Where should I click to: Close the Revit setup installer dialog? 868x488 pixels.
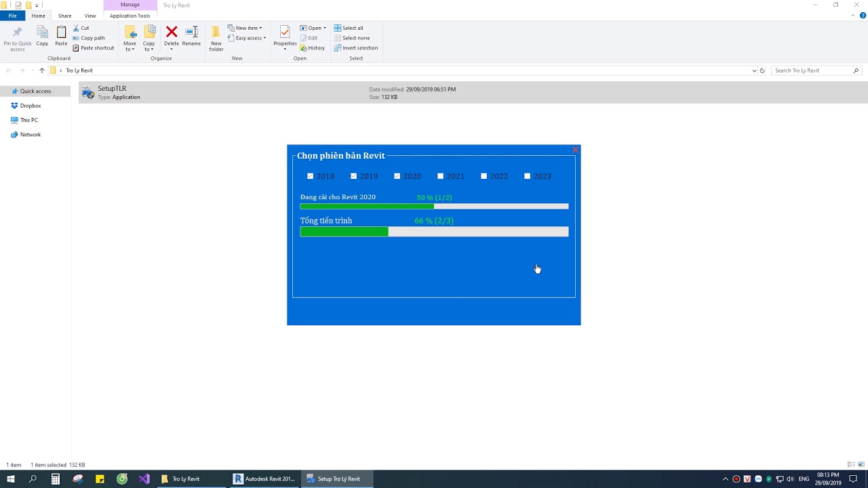(x=575, y=150)
